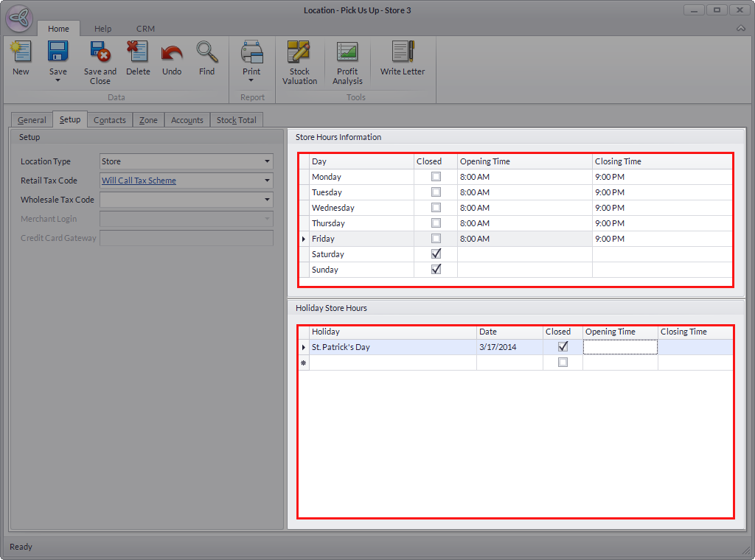Click the Delete icon in ribbon
Screen dimensions: 755x560
138,52
